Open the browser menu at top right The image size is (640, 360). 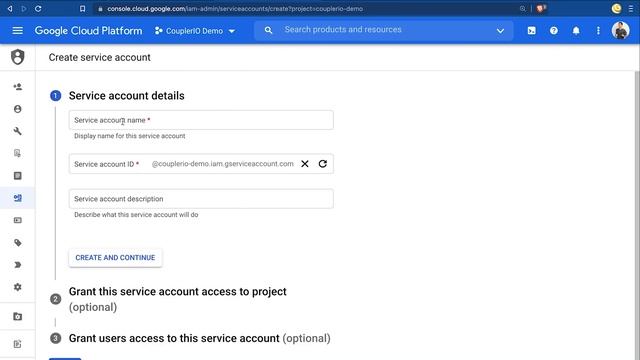click(631, 8)
